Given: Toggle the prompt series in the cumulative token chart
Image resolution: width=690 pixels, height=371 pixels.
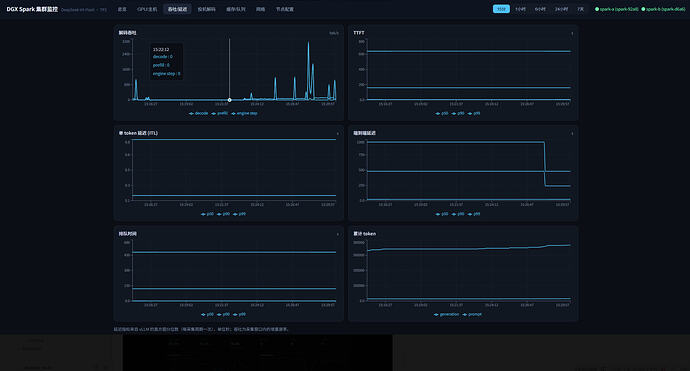Looking at the screenshot, I should (472, 314).
